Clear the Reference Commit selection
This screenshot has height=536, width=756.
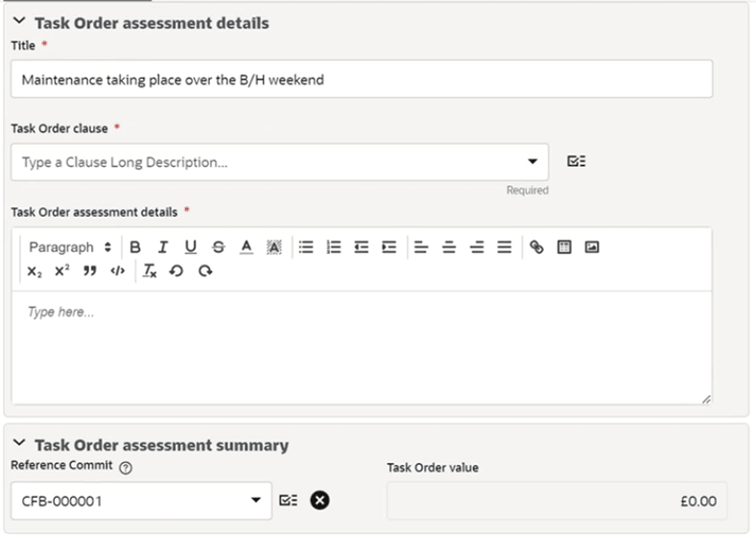(x=319, y=501)
